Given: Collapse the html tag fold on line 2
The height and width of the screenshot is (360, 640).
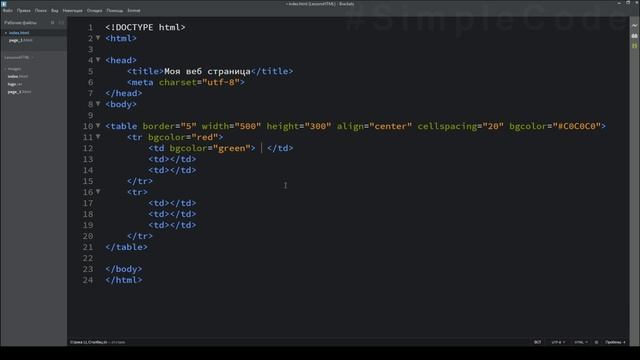Looking at the screenshot, I should (x=98, y=38).
